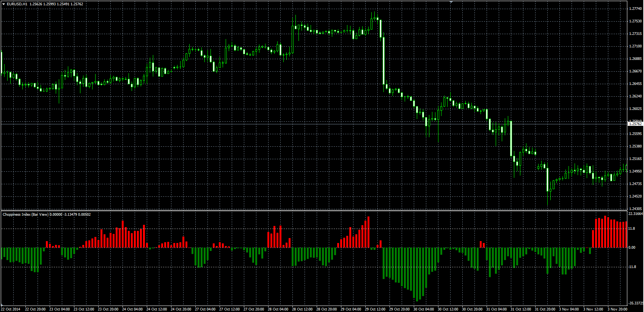Click price axis value 1.27100

tap(635, 46)
